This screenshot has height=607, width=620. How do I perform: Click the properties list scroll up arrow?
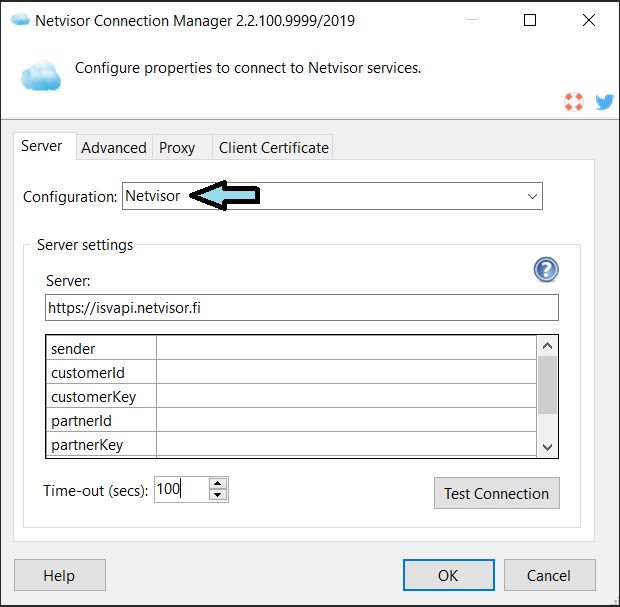(547, 346)
